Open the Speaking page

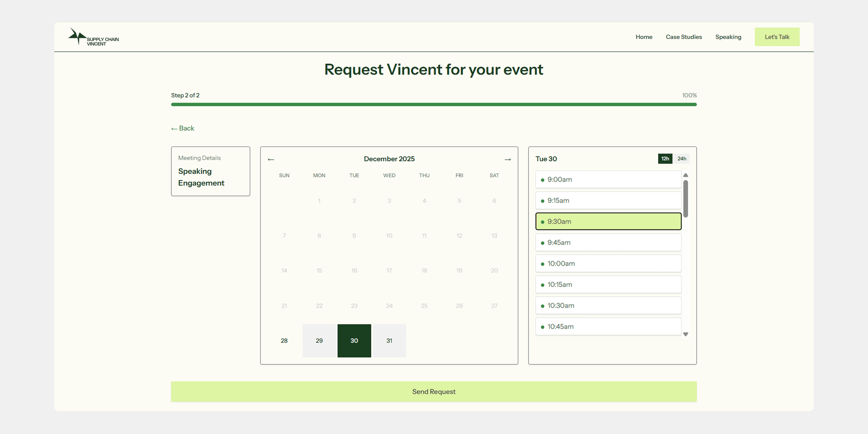(728, 37)
